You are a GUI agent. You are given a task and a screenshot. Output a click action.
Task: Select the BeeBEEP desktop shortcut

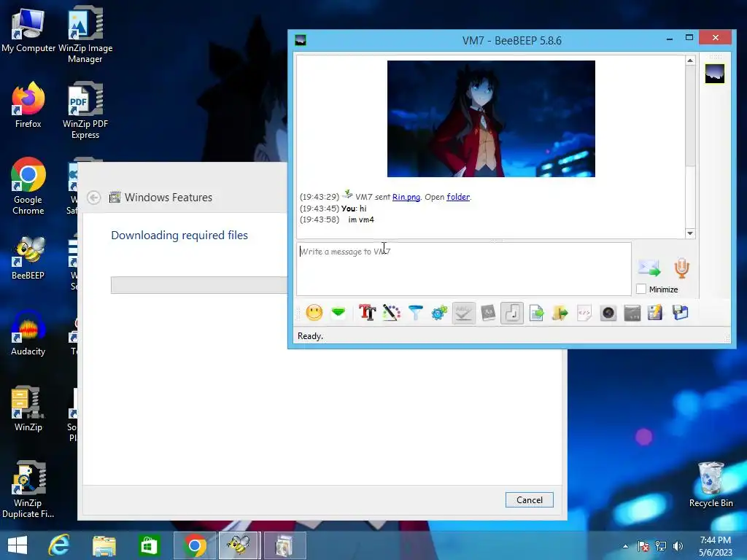[x=28, y=257]
